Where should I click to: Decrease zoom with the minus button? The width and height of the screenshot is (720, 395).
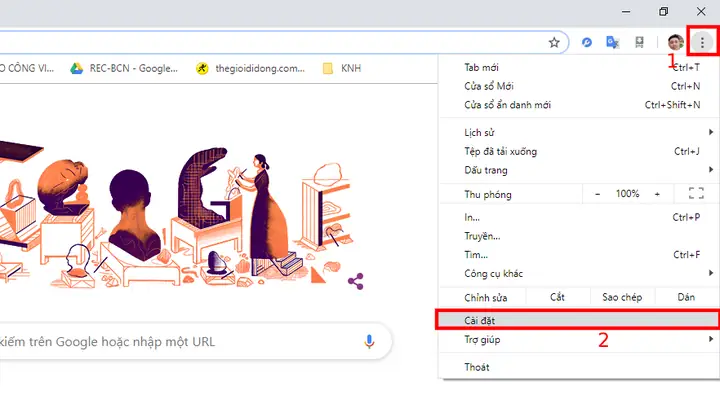click(597, 194)
